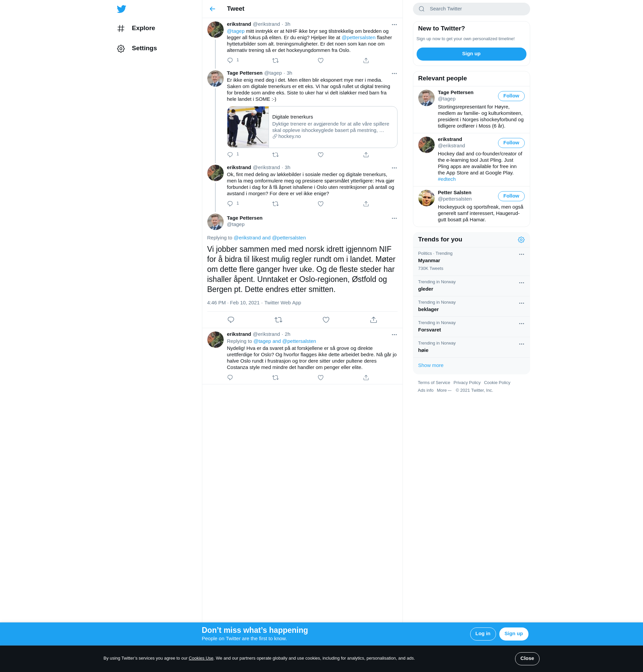The image size is (643, 672).
Task: Open Cookie Policy footer link
Action: pyautogui.click(x=497, y=383)
